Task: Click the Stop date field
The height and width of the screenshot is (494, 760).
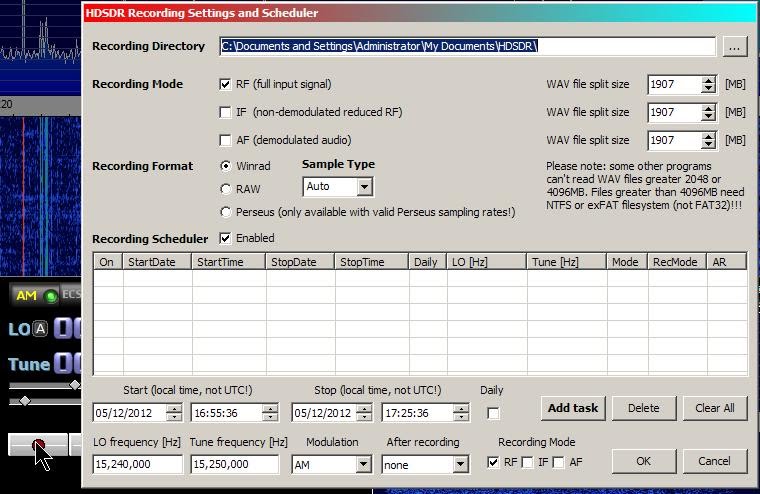Action: pyautogui.click(x=324, y=413)
